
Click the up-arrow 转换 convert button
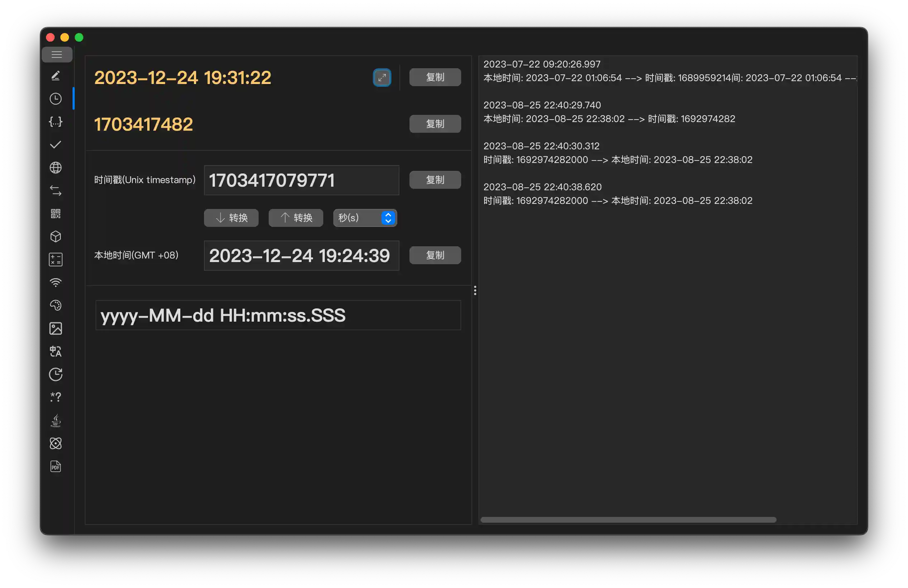[x=296, y=218]
